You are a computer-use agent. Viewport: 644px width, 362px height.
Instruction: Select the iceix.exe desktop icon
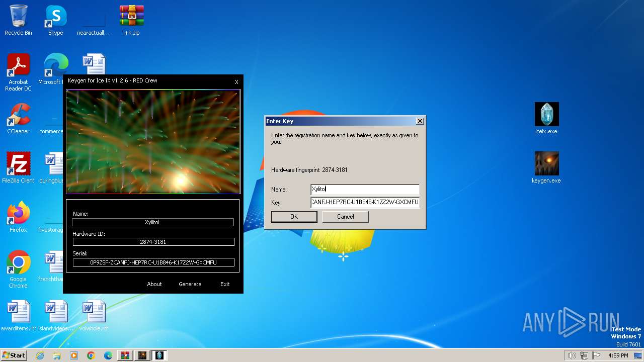(546, 119)
